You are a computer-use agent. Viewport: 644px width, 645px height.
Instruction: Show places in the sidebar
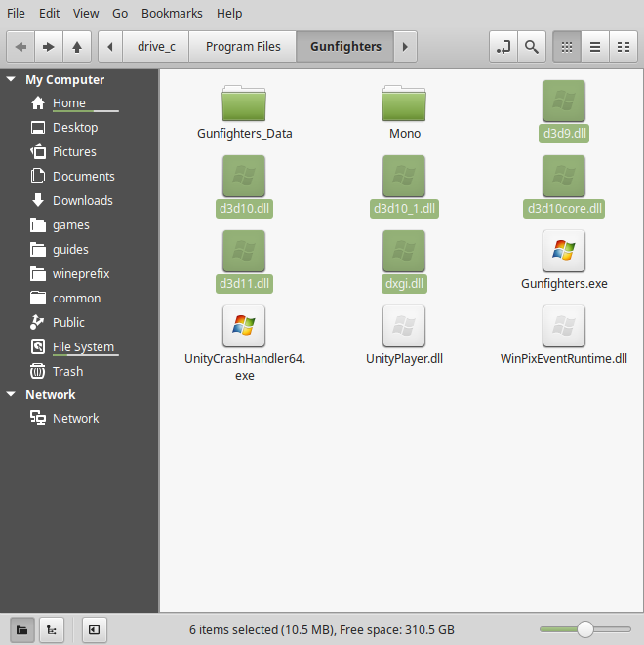[22, 629]
